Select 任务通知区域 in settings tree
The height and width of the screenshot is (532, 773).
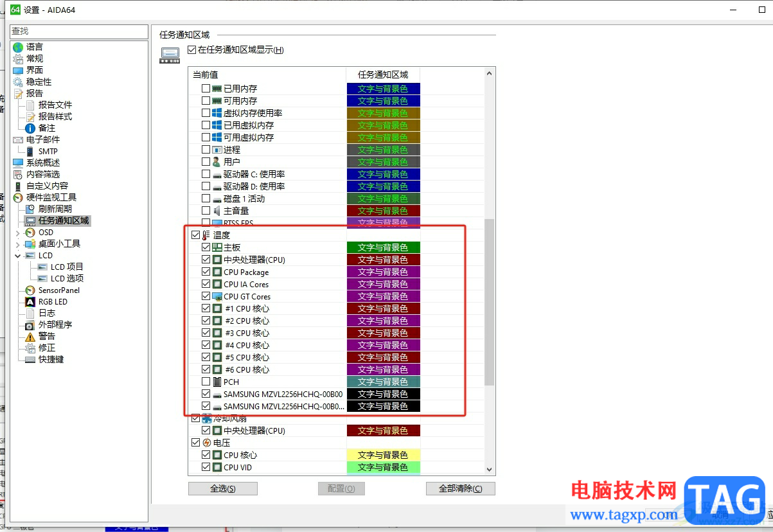(64, 220)
